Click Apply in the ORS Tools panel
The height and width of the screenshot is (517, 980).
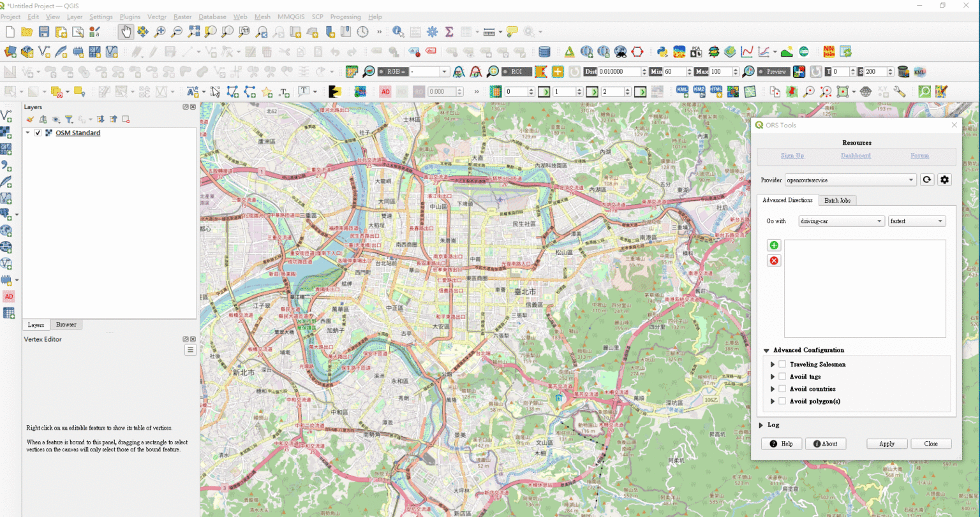(x=886, y=444)
